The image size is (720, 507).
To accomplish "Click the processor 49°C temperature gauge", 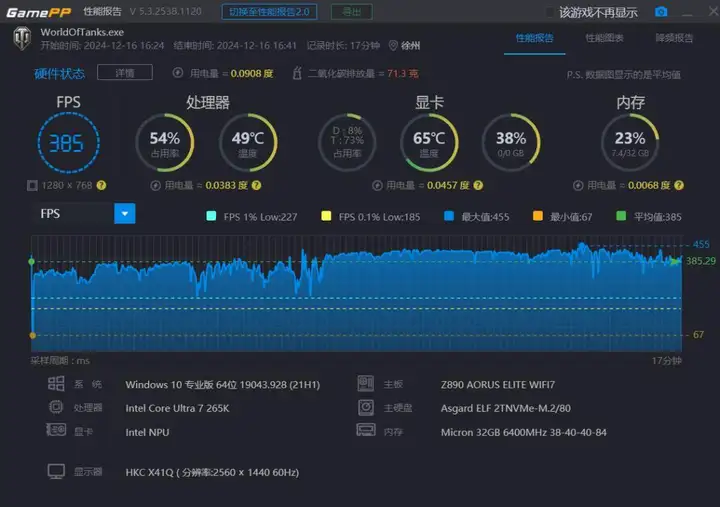I will tap(248, 143).
